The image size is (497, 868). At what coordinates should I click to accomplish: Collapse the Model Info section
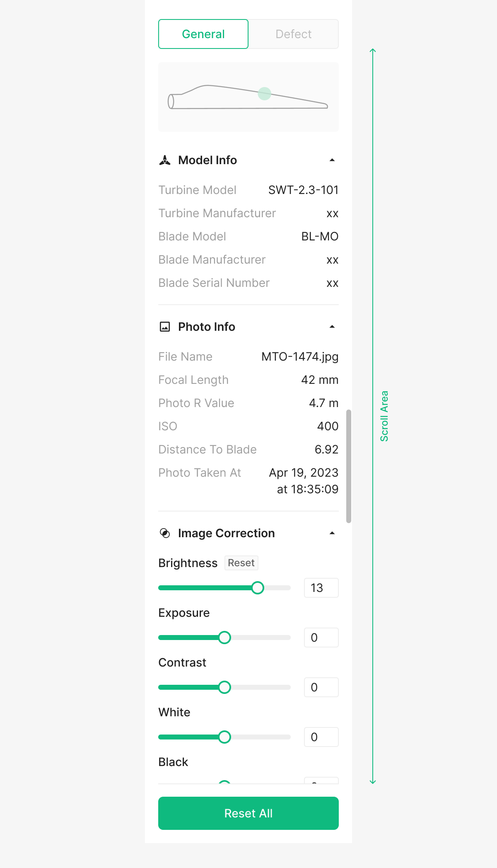332,160
